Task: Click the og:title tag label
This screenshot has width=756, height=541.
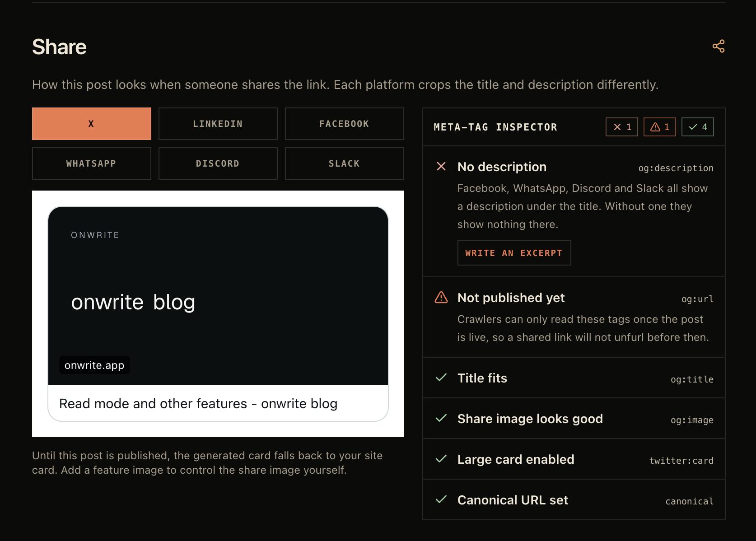Action: point(692,379)
